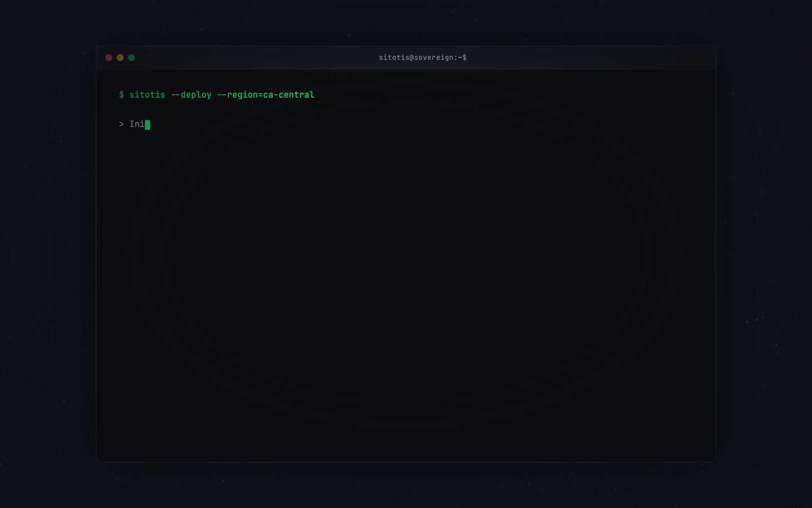The height and width of the screenshot is (508, 812).
Task: Click the green '$' prompt symbol
Action: pyautogui.click(x=121, y=95)
